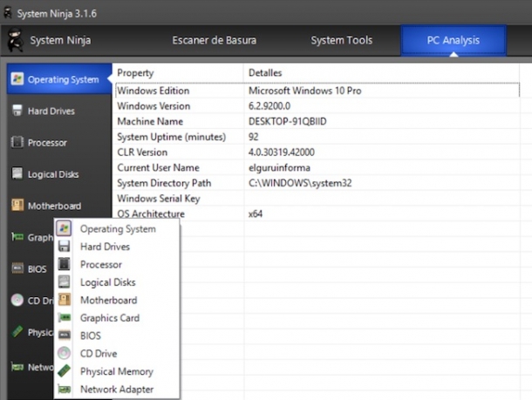The image size is (532, 400).
Task: Choose Network Adapter in popup menu
Action: click(x=117, y=390)
